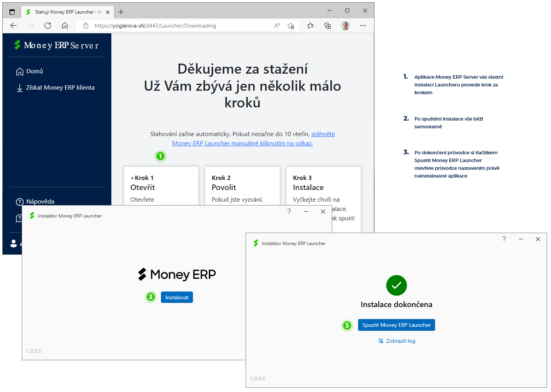The width and height of the screenshot is (551, 392).
Task: Minimize the Edge browser window
Action: click(329, 10)
